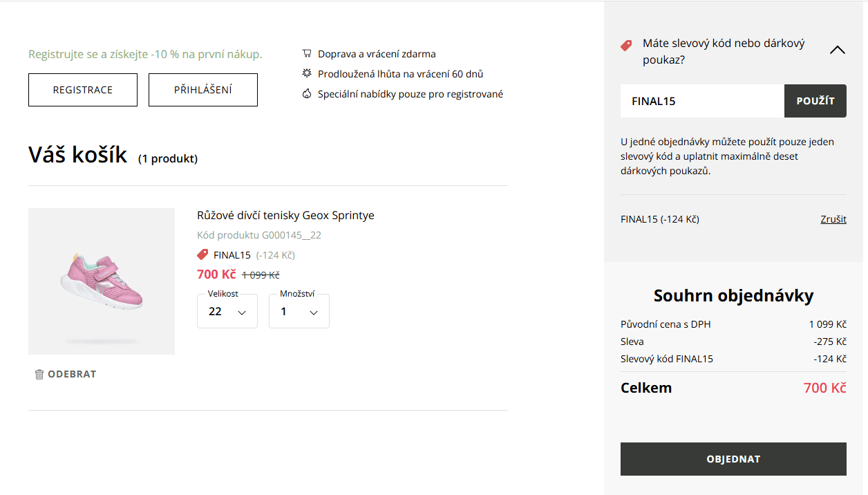This screenshot has height=495, width=868.
Task: Collapse the discount code section with chevron
Action: pyautogui.click(x=838, y=50)
